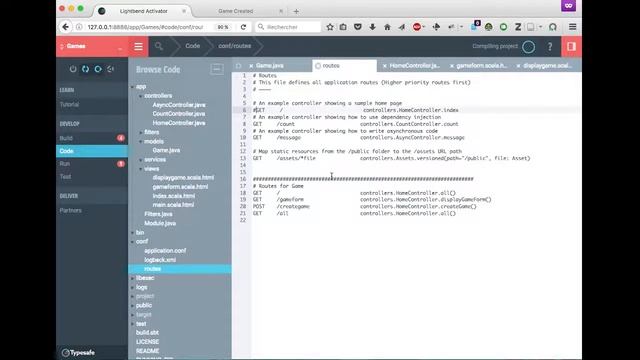
Task: Open build.sbt file
Action: click(147, 333)
